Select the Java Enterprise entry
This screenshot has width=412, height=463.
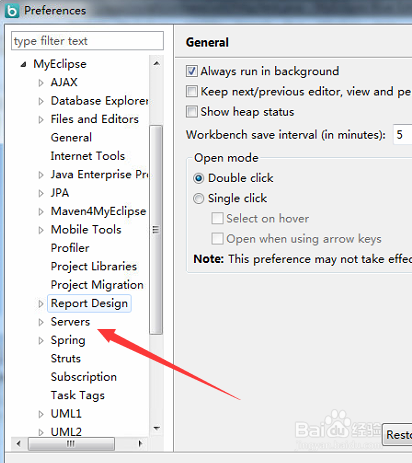click(99, 174)
